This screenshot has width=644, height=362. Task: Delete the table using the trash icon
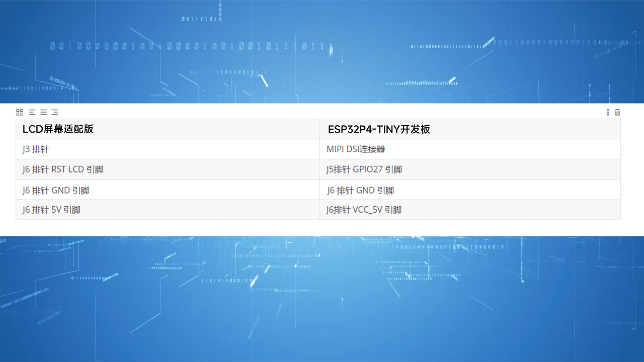(x=618, y=112)
